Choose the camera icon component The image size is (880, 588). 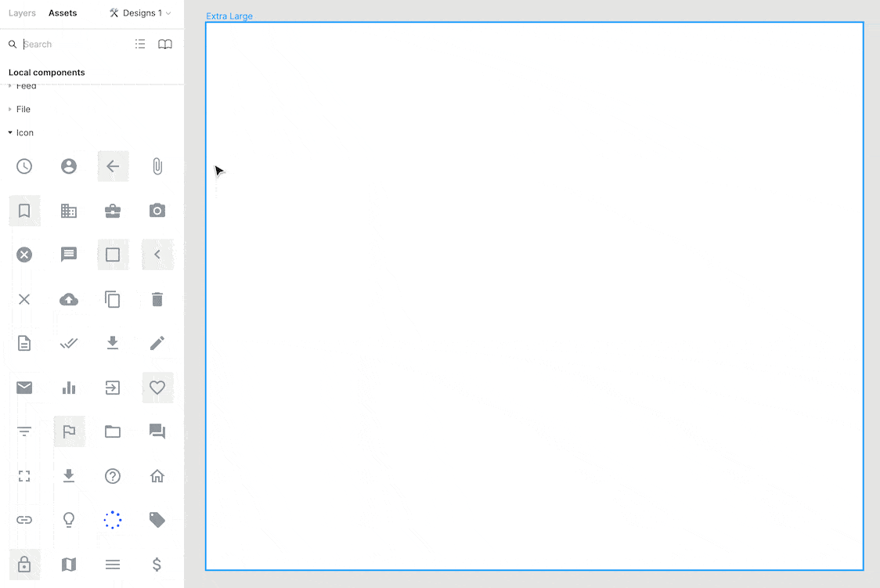157,211
